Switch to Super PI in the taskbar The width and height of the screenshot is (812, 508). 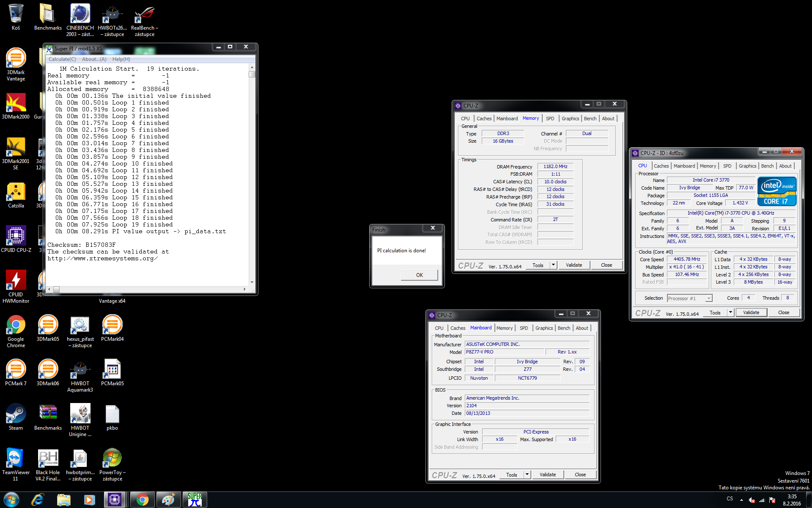click(195, 500)
